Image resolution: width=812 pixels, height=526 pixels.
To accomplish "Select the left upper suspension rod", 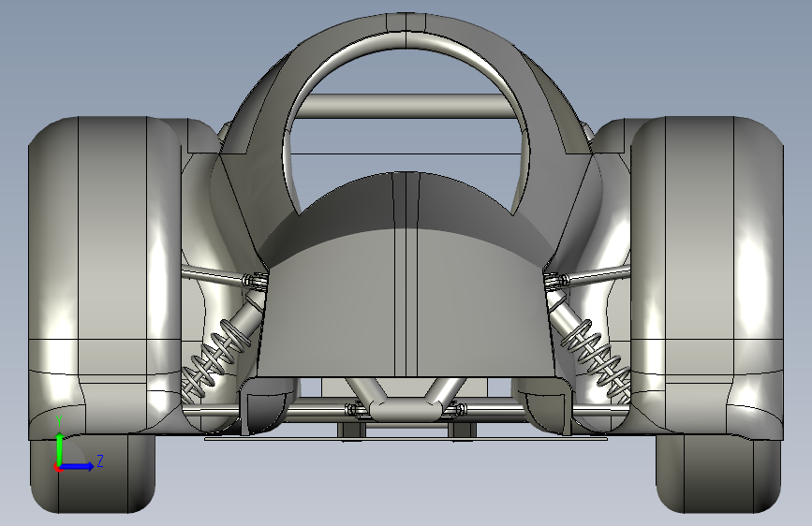I will 214,274.
